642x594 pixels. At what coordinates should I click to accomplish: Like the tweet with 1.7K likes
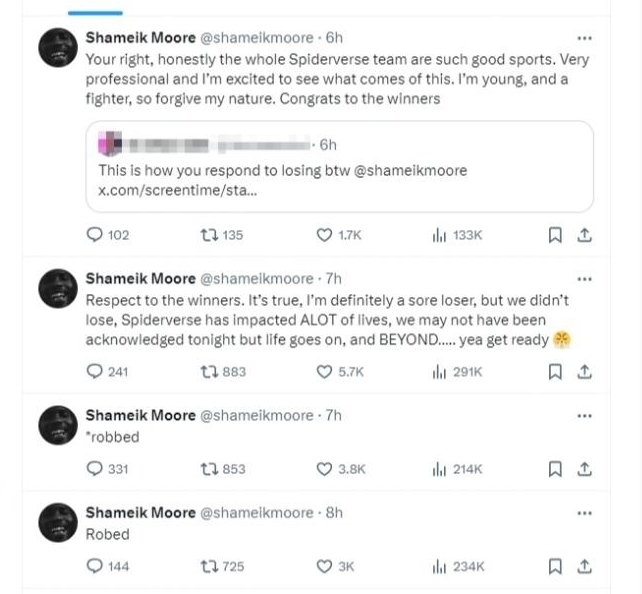(x=324, y=235)
